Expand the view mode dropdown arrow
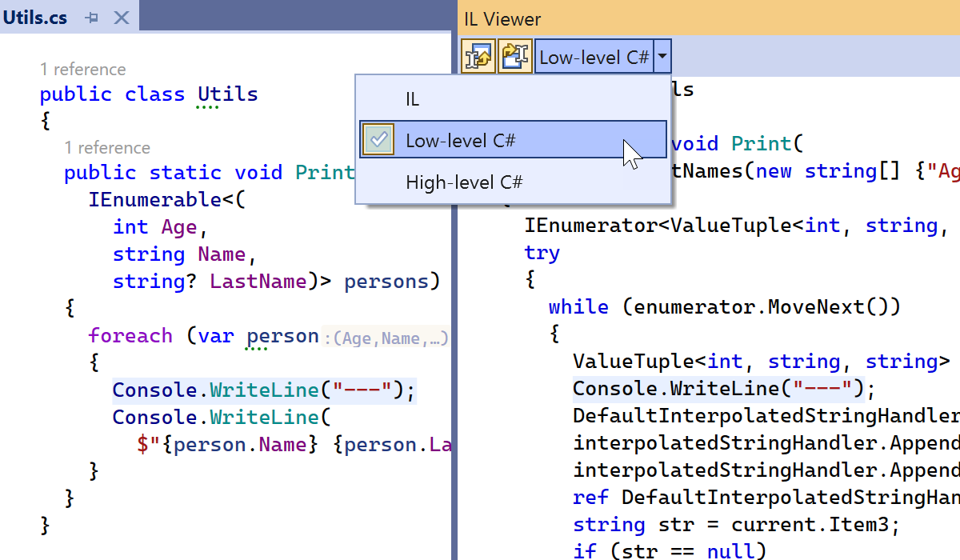The width and height of the screenshot is (960, 560). [662, 58]
